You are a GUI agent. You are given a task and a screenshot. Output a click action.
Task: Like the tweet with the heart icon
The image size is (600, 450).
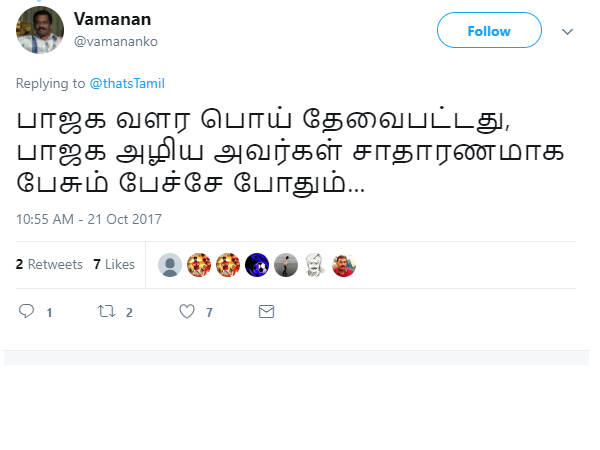click(x=187, y=311)
